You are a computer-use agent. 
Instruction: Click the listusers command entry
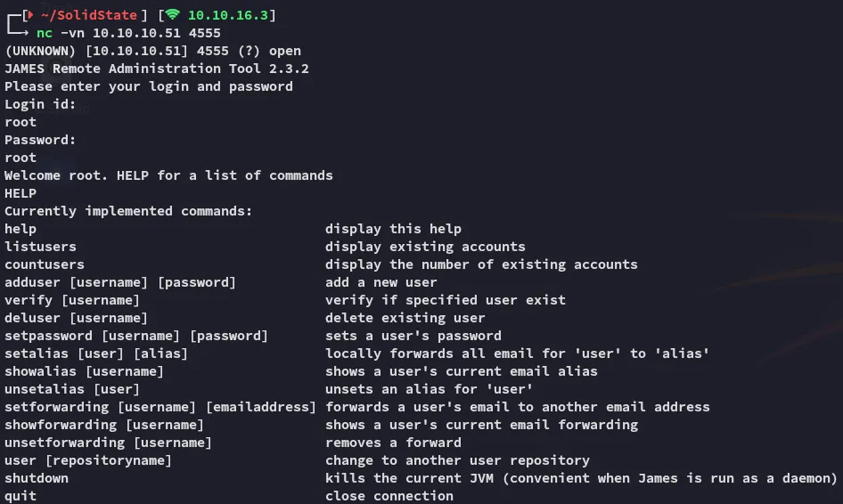40,247
